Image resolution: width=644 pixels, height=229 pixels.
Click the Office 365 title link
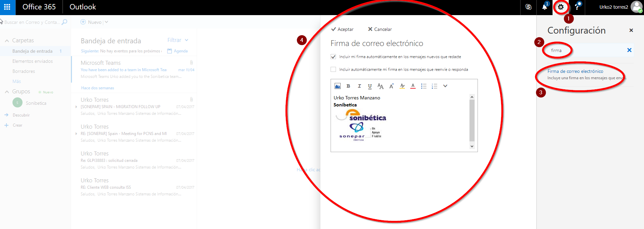tap(39, 7)
